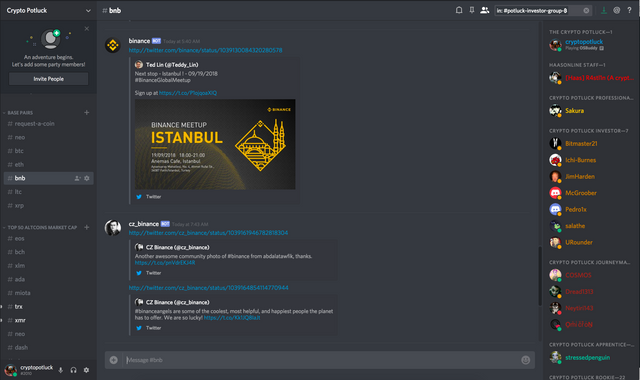Open the download apps icon
640x380 pixels.
coord(604,10)
